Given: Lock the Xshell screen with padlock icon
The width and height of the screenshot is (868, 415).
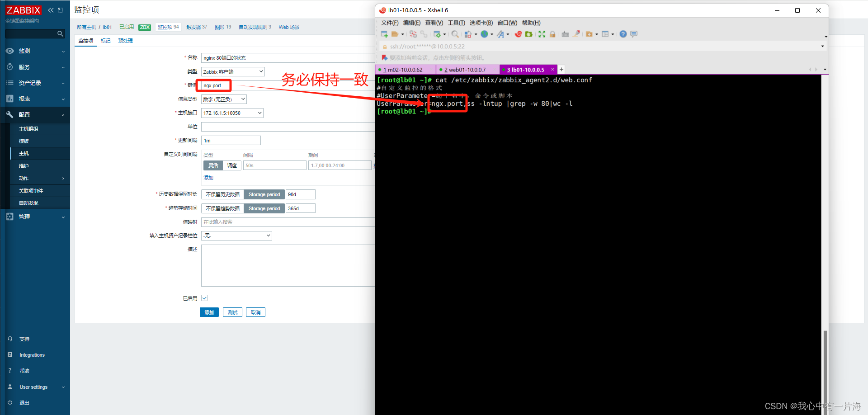Looking at the screenshot, I should click(552, 34).
